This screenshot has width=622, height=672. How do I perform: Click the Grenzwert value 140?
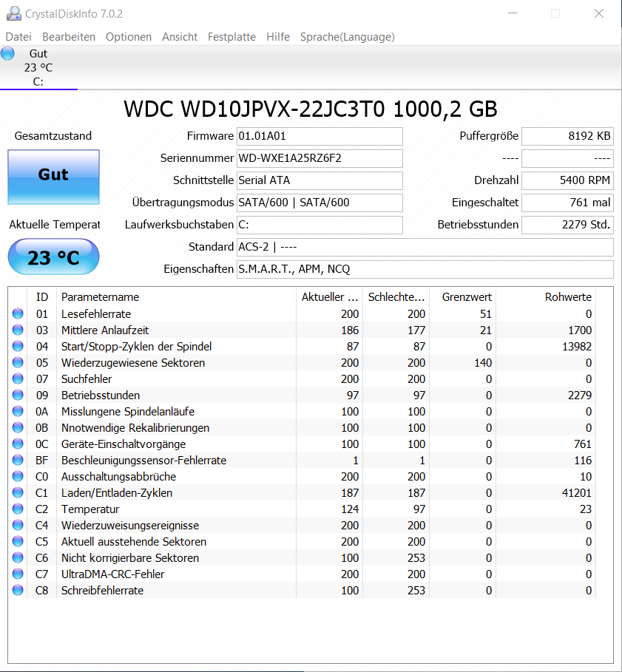483,363
